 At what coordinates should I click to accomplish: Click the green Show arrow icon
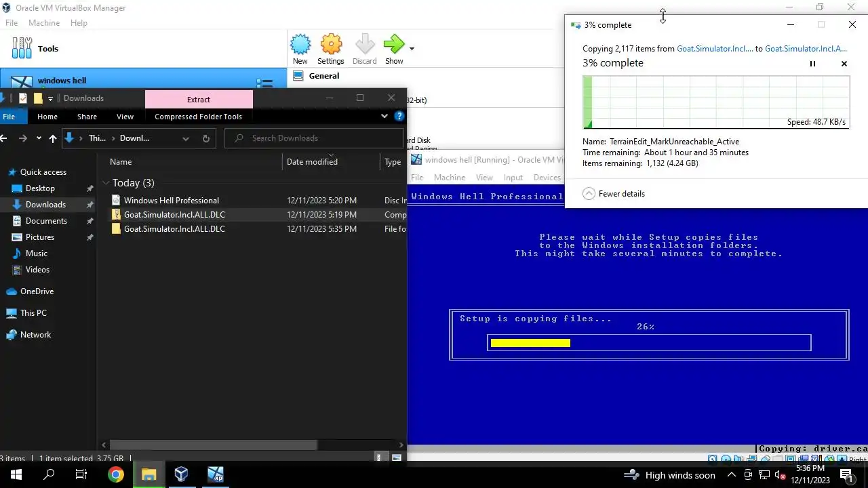393,45
